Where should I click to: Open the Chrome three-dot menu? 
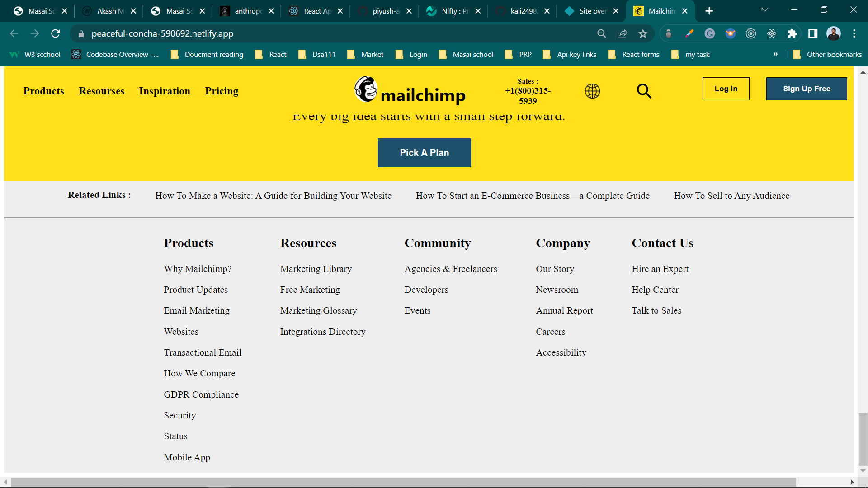click(x=854, y=33)
